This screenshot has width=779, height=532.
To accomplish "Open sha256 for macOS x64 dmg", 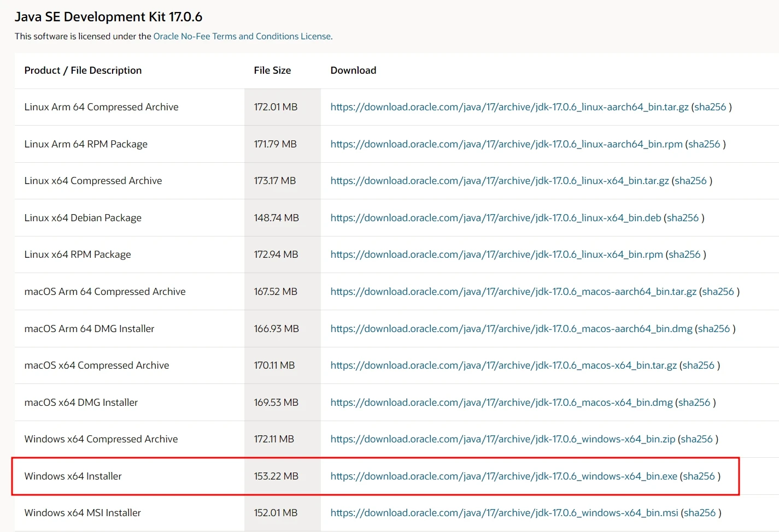I will coord(694,403).
